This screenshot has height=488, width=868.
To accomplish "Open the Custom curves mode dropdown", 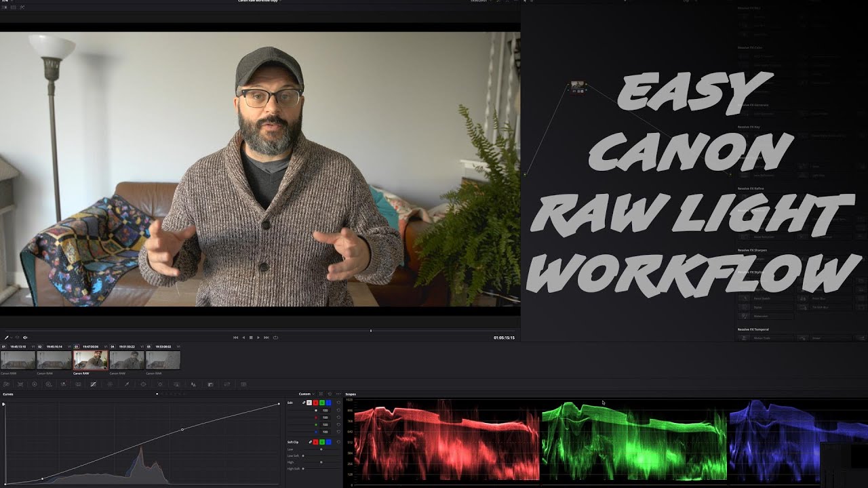I will click(x=307, y=394).
